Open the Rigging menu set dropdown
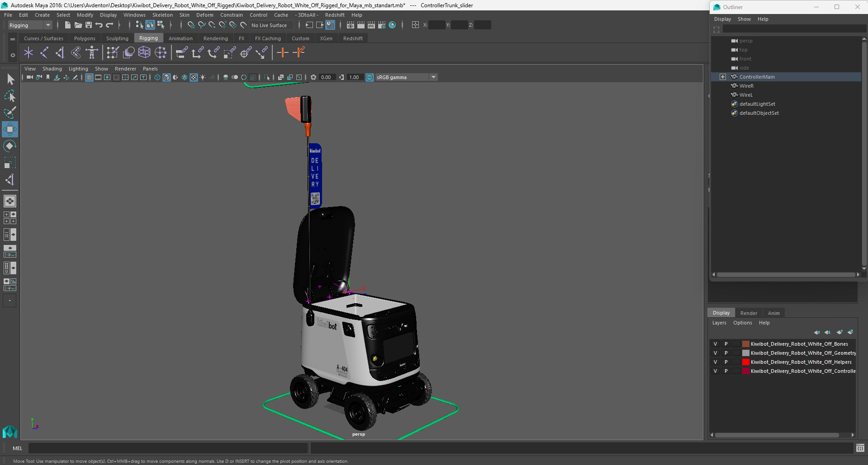This screenshot has height=465, width=868. pyautogui.click(x=30, y=25)
